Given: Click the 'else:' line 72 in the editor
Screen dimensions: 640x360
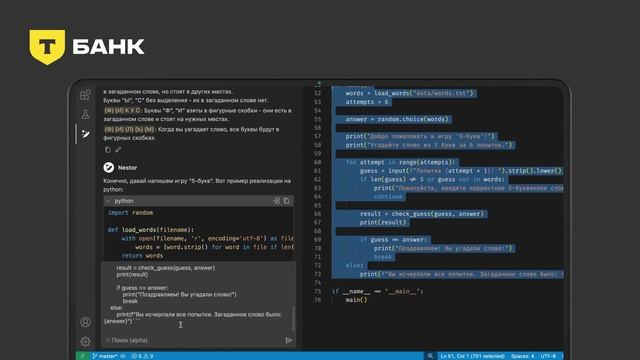Looking at the screenshot, I should (354, 266).
